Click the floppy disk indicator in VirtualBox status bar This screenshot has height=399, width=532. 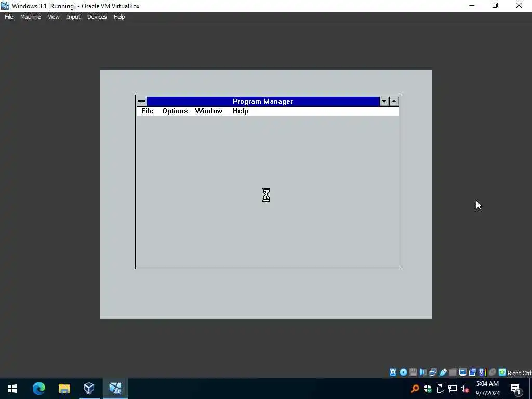(x=413, y=372)
